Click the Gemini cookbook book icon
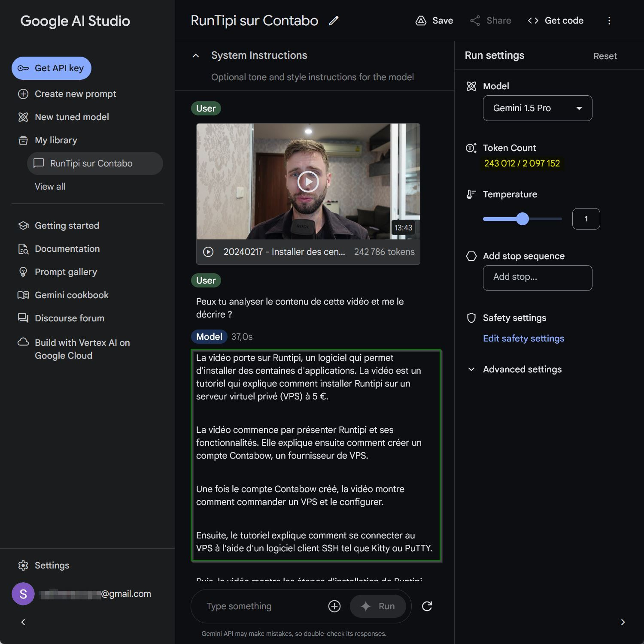This screenshot has height=644, width=644. (x=23, y=295)
